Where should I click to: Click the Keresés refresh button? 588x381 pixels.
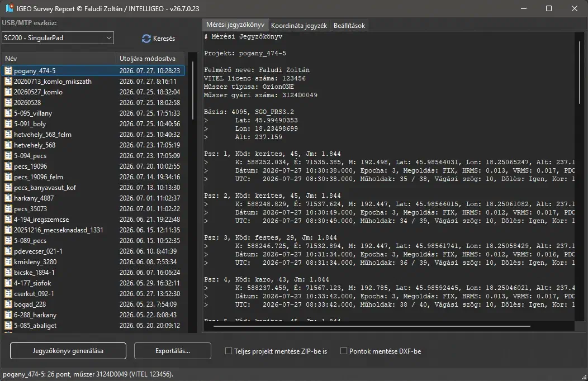click(x=158, y=38)
